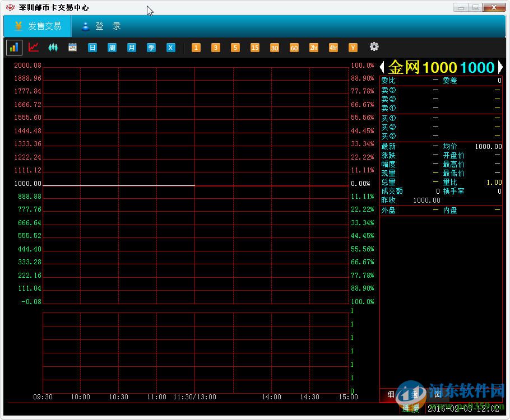Screen dimensions: 510x420
Task: Click the 均价 value 1000.00
Action: (488, 147)
